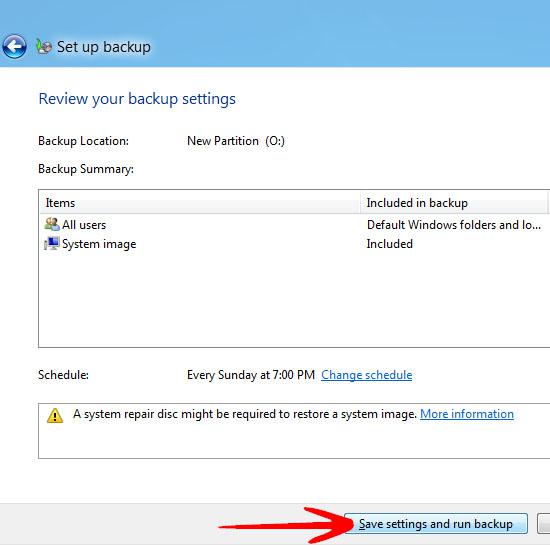Open the More information link
Viewport: 550px width, 545px height.
[x=467, y=414]
